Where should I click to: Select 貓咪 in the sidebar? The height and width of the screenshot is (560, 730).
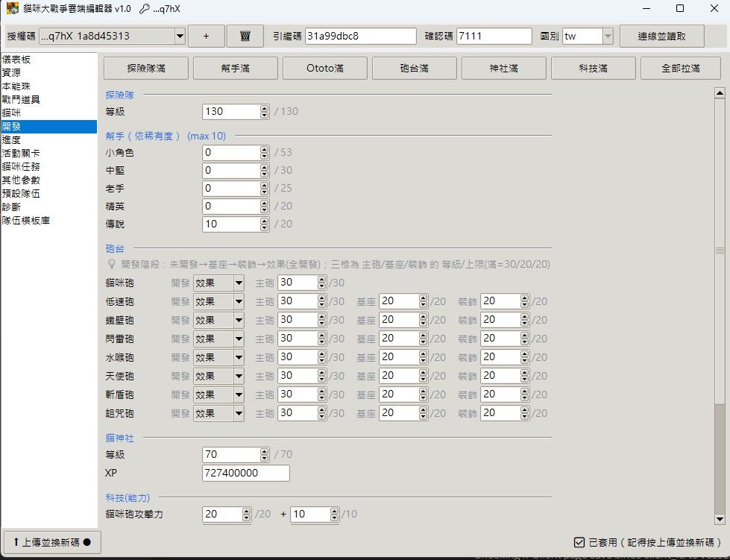coord(49,113)
